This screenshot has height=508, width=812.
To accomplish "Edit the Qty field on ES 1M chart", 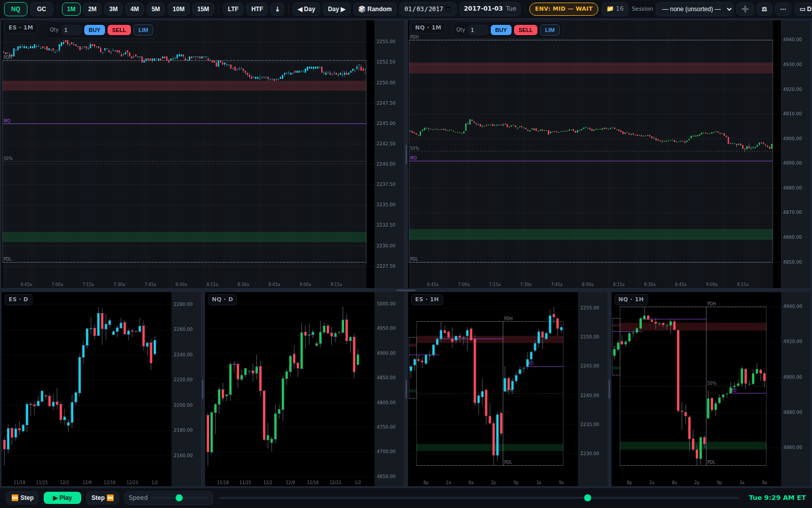I will tap(72, 30).
